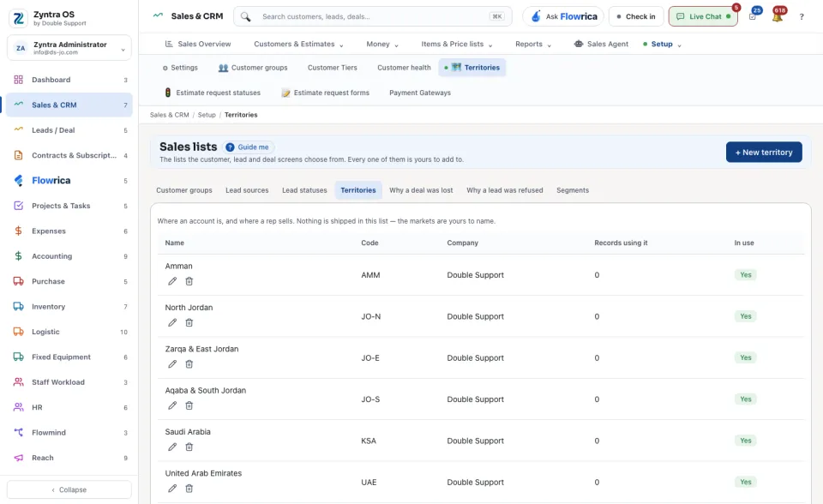Image resolution: width=823 pixels, height=504 pixels.
Task: Click the Zyntra OS logo
Action: pyautogui.click(x=18, y=18)
